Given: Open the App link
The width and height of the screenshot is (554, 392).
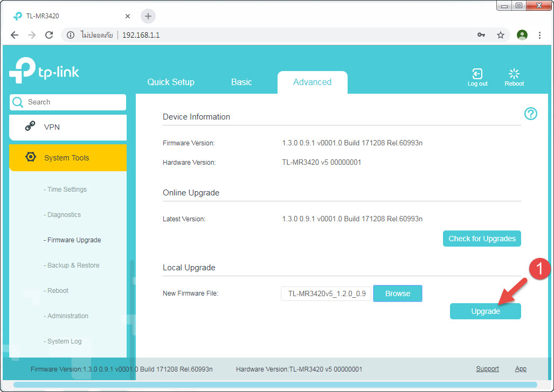Looking at the screenshot, I should tap(521, 369).
